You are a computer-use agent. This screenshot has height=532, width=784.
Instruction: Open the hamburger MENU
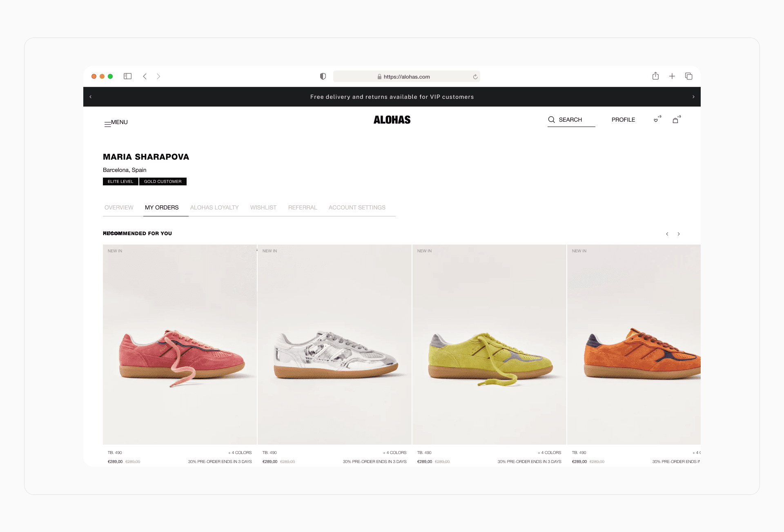[116, 122]
